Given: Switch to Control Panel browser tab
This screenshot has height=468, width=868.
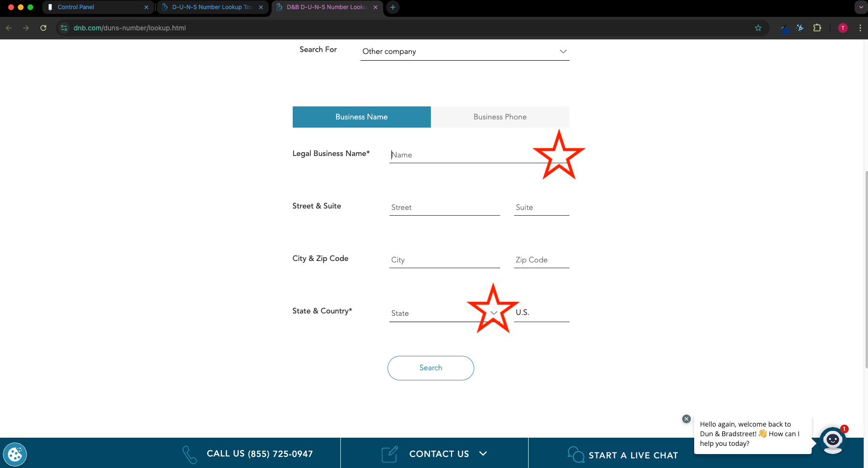Looking at the screenshot, I should (96, 7).
